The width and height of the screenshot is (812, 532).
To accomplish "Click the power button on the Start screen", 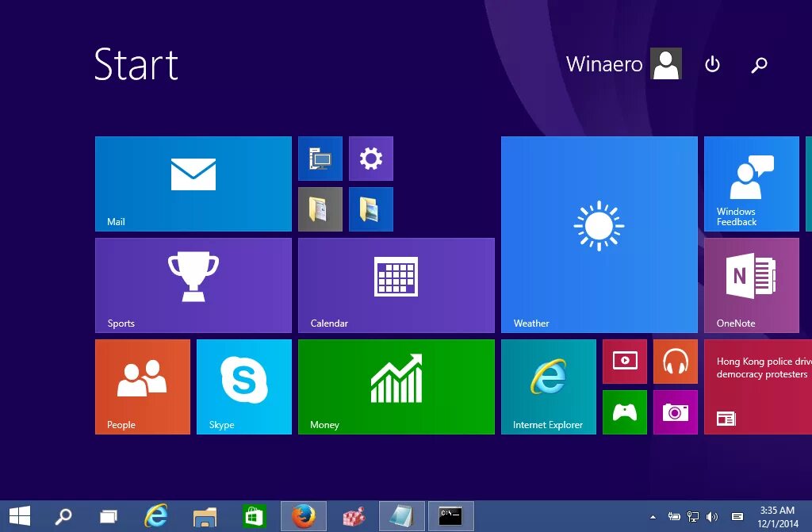I will pos(713,64).
